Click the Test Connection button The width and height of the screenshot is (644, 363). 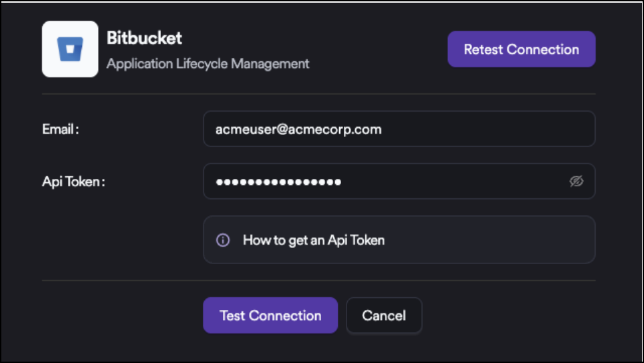pos(270,315)
